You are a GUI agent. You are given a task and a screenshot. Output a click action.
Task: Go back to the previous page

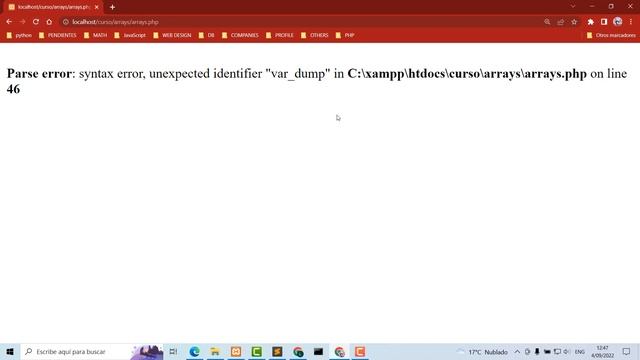9,22
